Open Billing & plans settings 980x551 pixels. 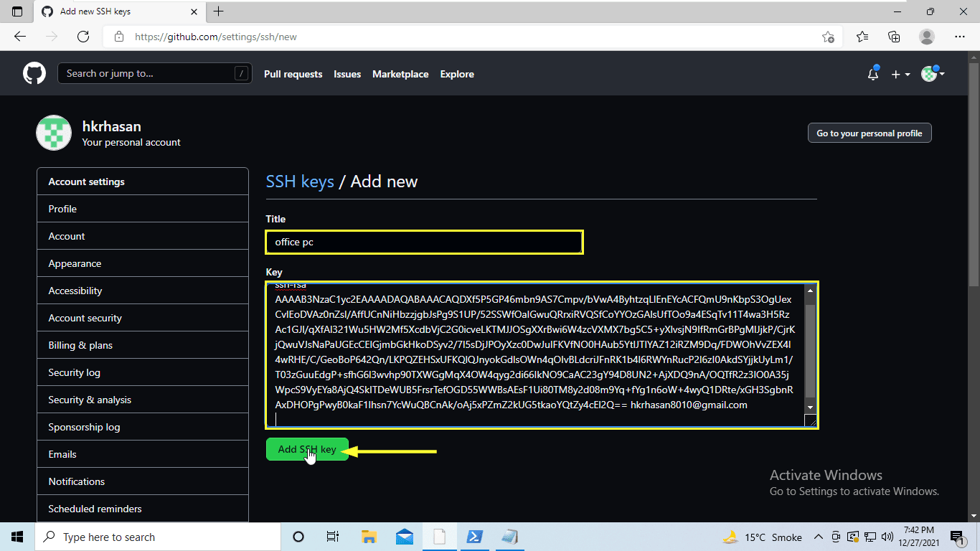point(143,345)
